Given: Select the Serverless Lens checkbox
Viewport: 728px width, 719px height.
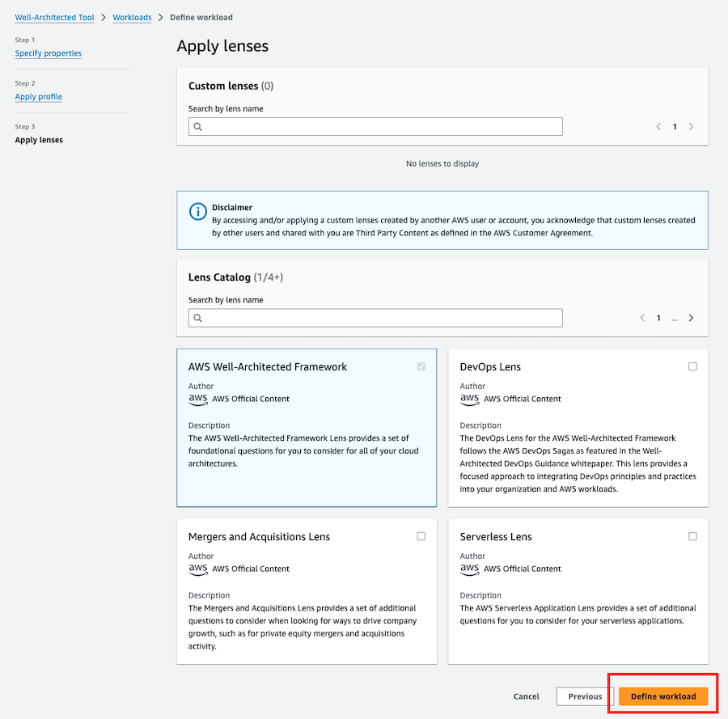Looking at the screenshot, I should tap(692, 536).
